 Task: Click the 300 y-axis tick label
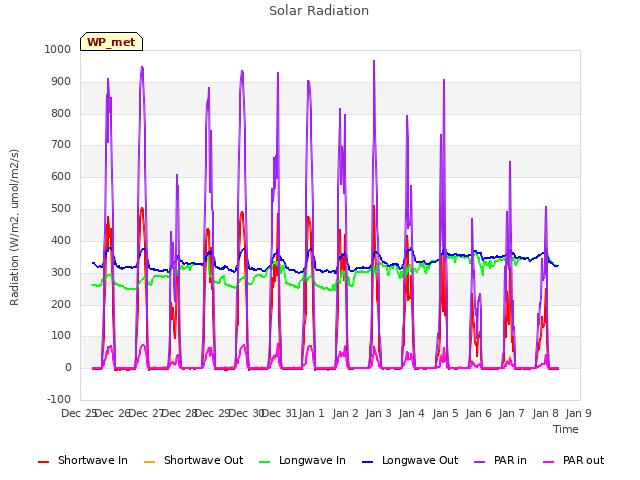click(61, 272)
